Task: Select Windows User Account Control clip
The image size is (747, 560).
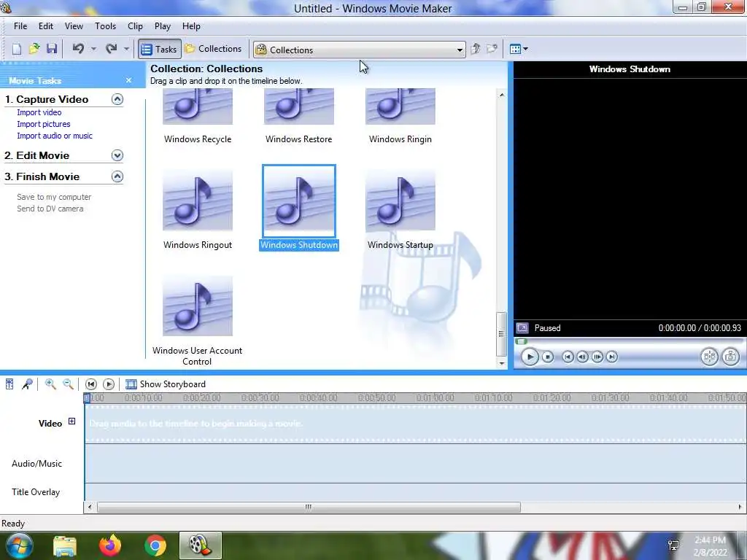Action: [x=197, y=321]
